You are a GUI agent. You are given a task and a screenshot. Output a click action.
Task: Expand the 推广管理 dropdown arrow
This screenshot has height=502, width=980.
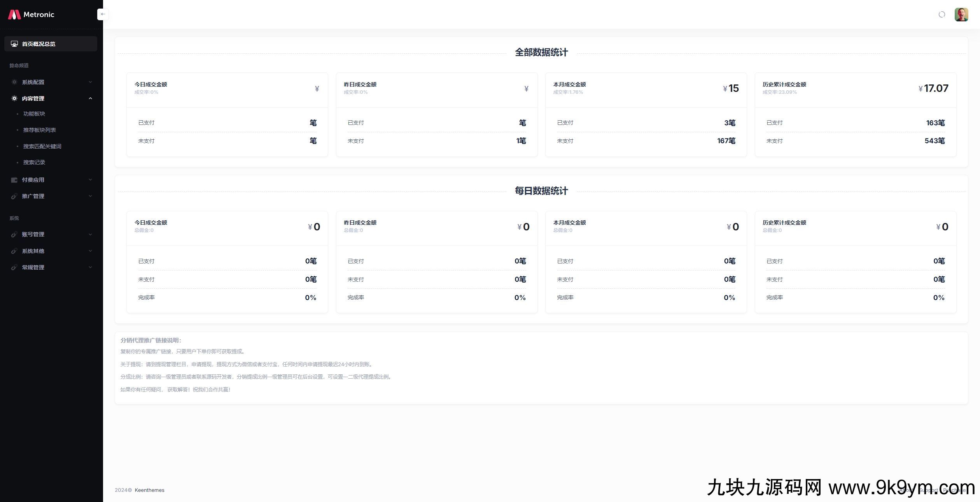pos(91,196)
